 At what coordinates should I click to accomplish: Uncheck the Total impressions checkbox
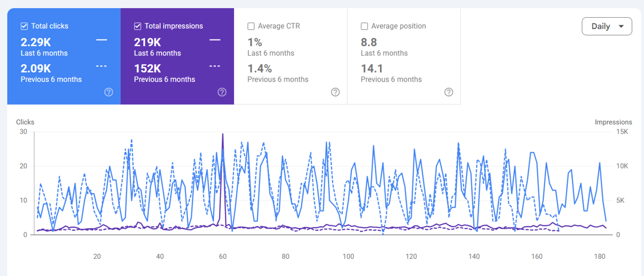click(x=137, y=26)
